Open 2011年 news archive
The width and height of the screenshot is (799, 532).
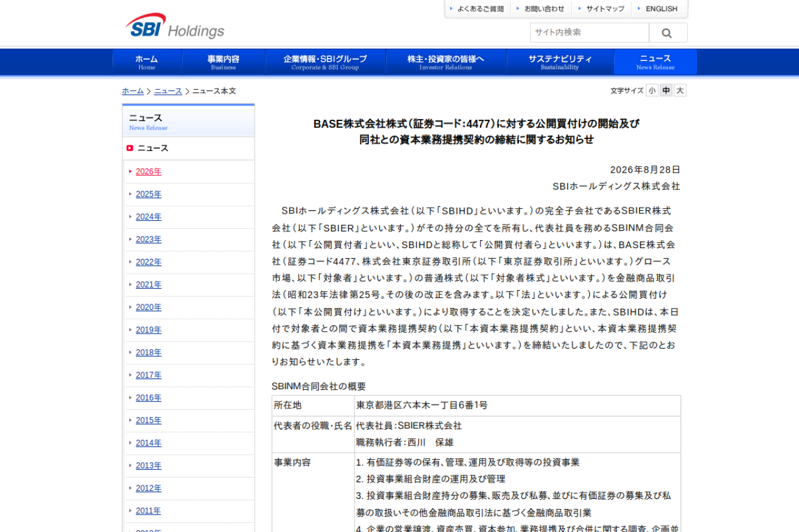click(149, 511)
